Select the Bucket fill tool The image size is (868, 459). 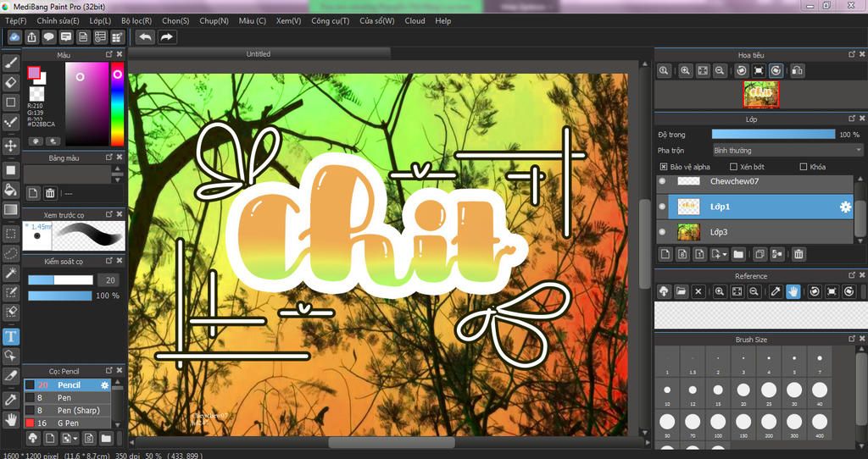tap(10, 190)
